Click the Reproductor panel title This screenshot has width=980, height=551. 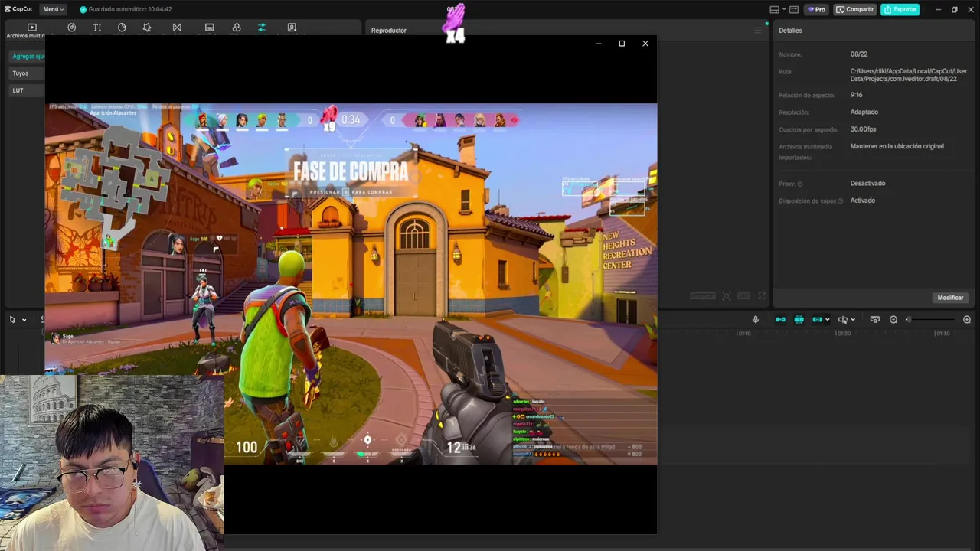tap(389, 31)
